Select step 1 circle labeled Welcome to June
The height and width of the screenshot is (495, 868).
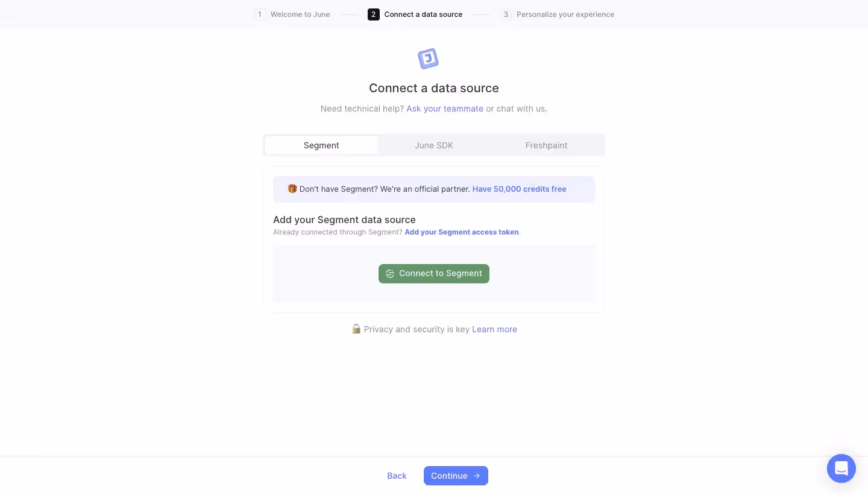point(260,14)
